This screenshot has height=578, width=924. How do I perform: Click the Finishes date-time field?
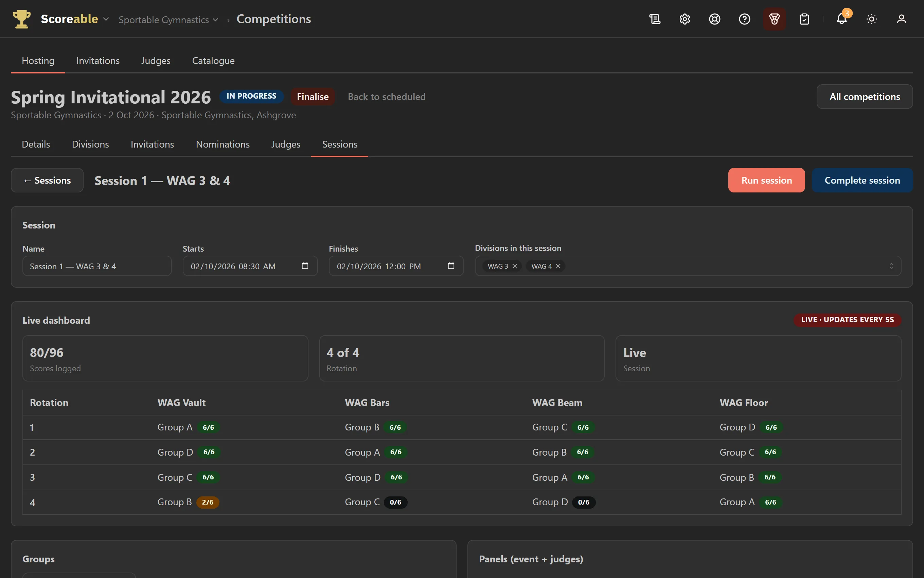pos(396,266)
